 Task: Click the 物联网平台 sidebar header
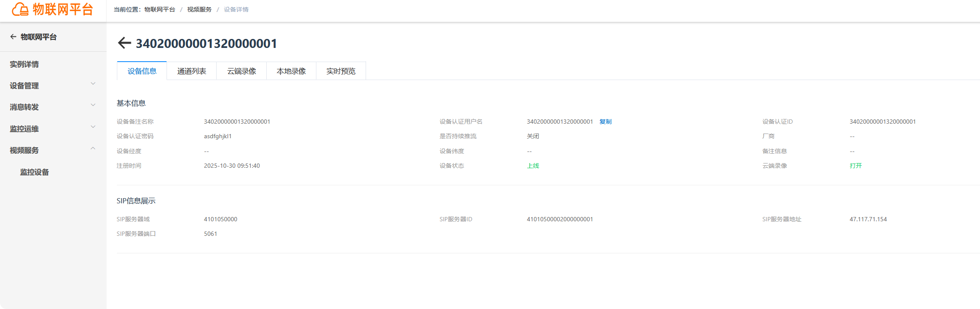click(x=39, y=37)
